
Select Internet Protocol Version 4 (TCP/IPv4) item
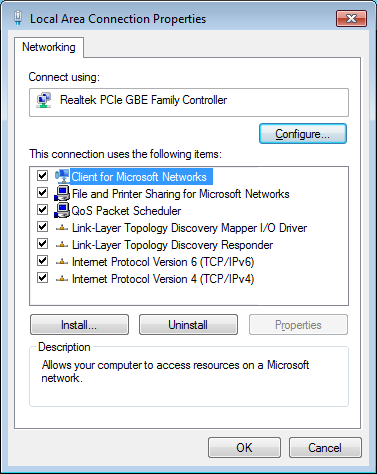163,279
